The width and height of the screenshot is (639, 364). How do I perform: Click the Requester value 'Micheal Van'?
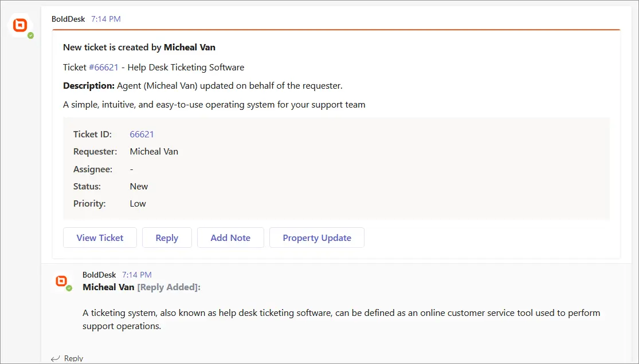click(154, 152)
